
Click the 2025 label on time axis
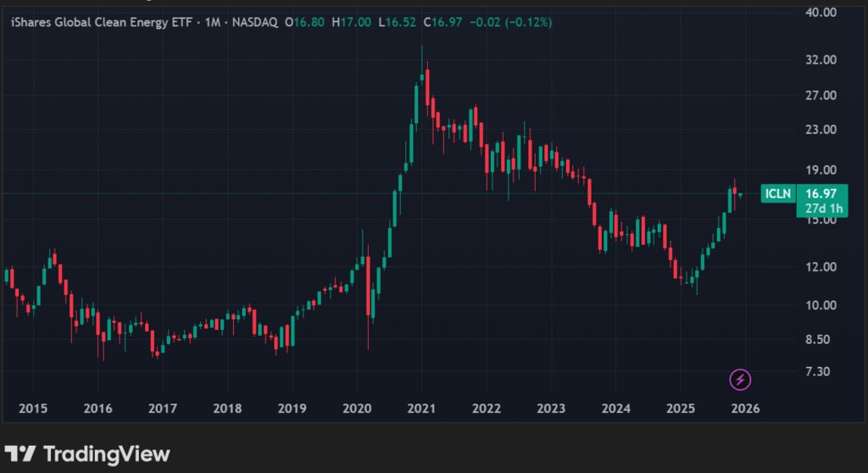pos(681,409)
